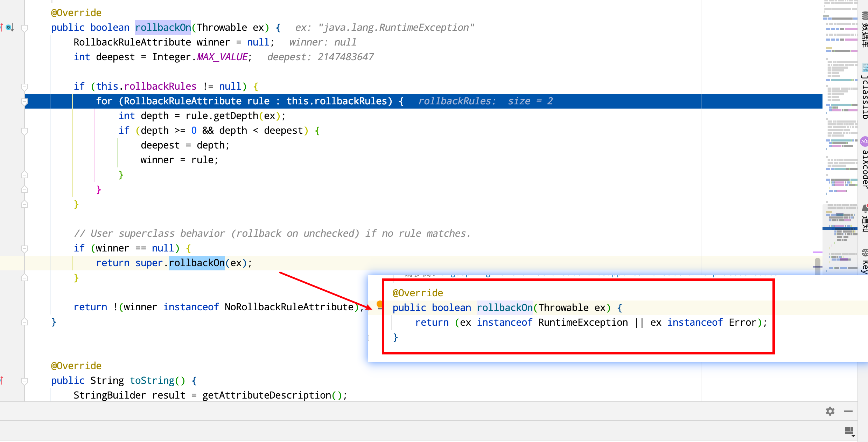Collapse the 'for (RollbackRuleAttribute rule' loop fold marker

[24, 102]
